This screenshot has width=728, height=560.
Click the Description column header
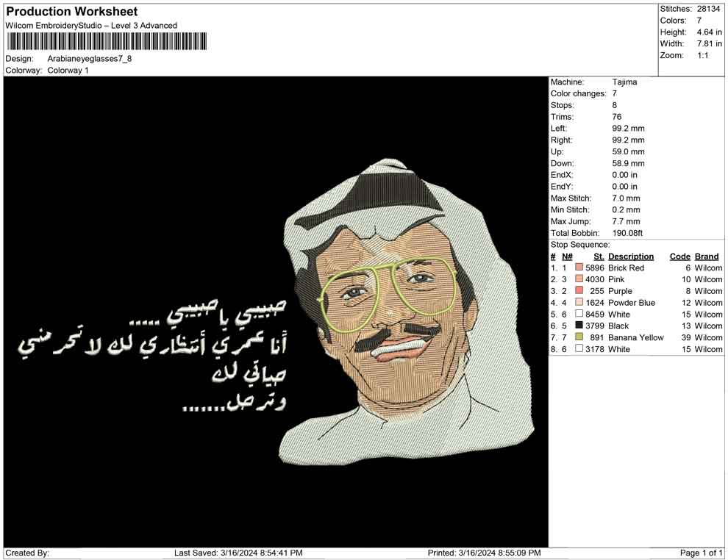pyautogui.click(x=631, y=256)
